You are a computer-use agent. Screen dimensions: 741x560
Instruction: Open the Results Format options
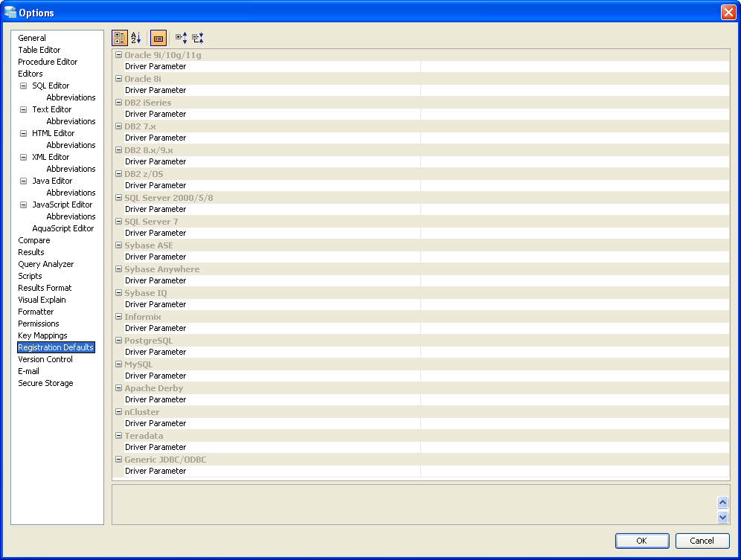45,288
